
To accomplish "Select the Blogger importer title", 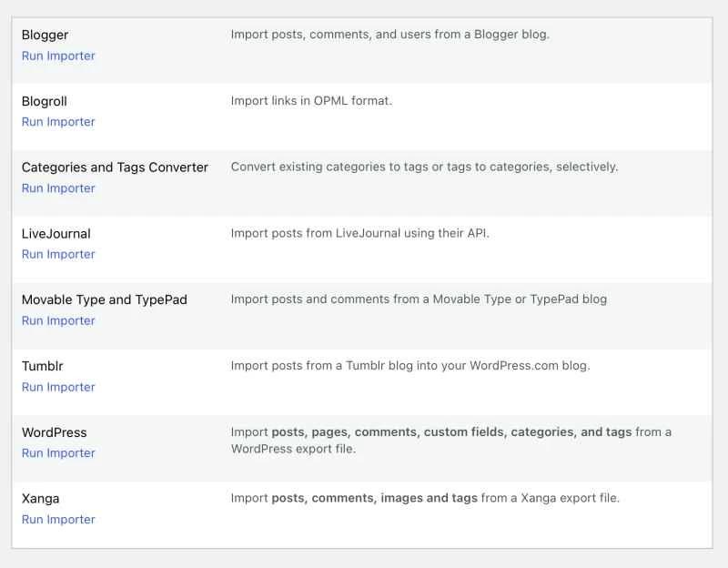I will 45,35.
